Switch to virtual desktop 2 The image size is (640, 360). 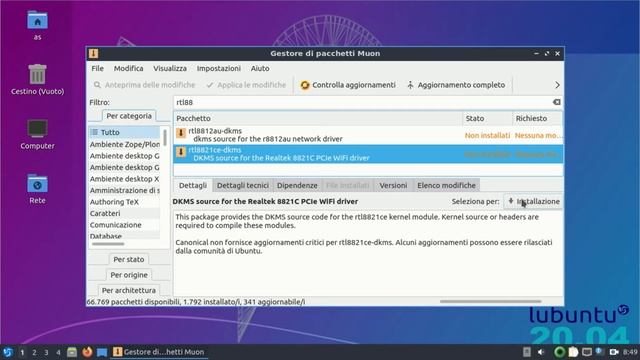point(34,352)
